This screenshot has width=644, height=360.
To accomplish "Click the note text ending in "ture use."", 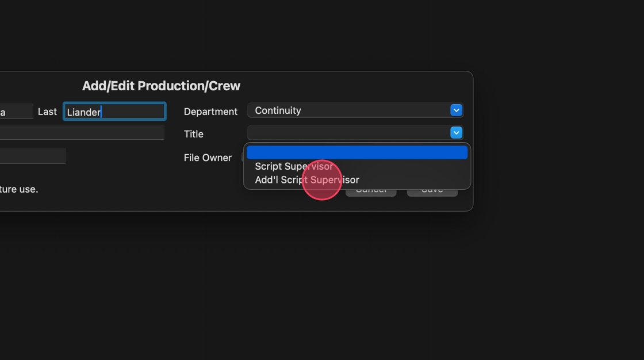I will pos(19,189).
